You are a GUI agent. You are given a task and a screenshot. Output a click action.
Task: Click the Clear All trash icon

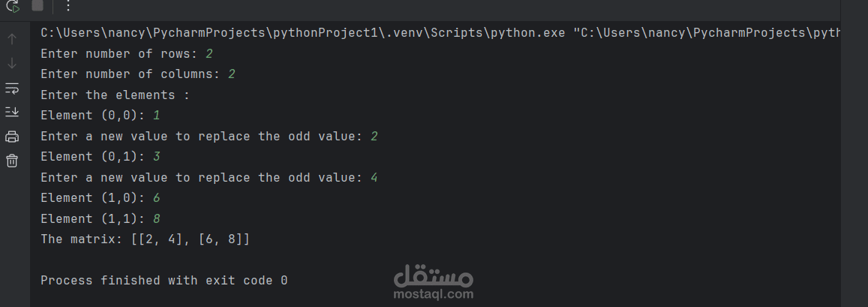click(12, 161)
